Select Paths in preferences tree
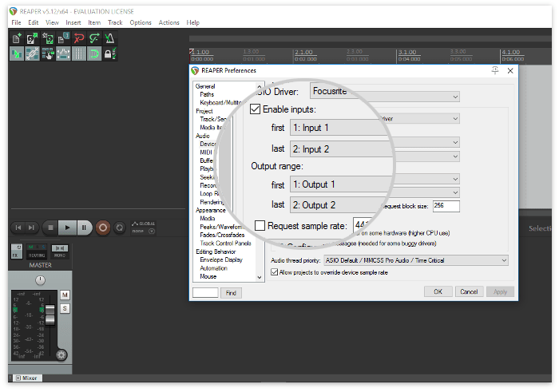Viewport: 559px width, 392px height. click(207, 94)
